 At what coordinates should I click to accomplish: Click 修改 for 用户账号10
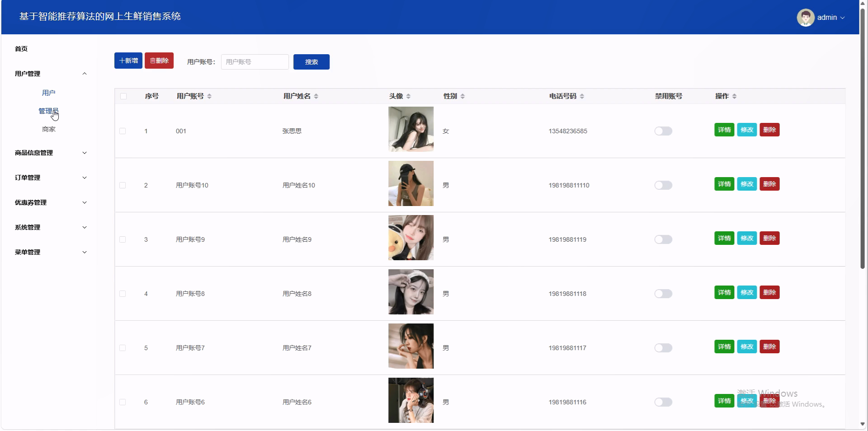coord(747,184)
